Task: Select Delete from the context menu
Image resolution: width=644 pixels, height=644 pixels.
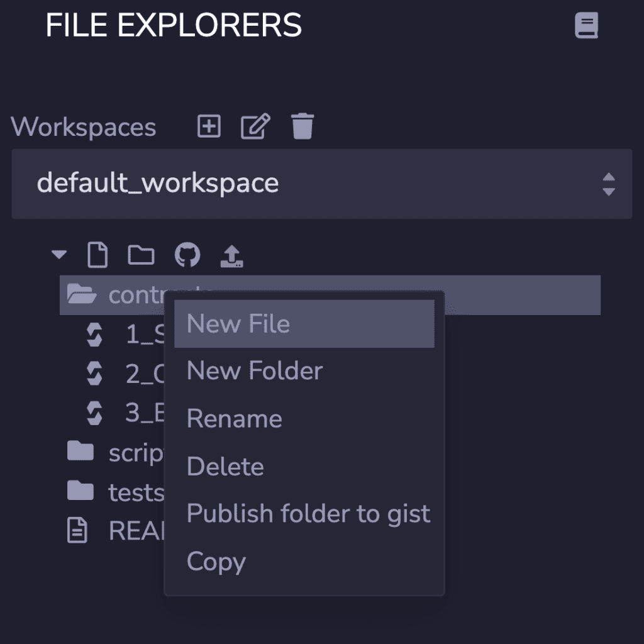Action: [x=225, y=467]
